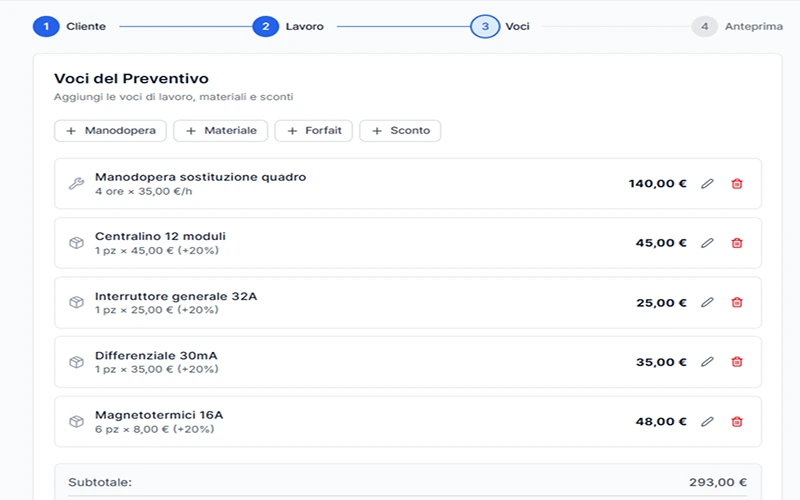Add a Forfait item
This screenshot has height=500, width=800.
pyautogui.click(x=313, y=131)
